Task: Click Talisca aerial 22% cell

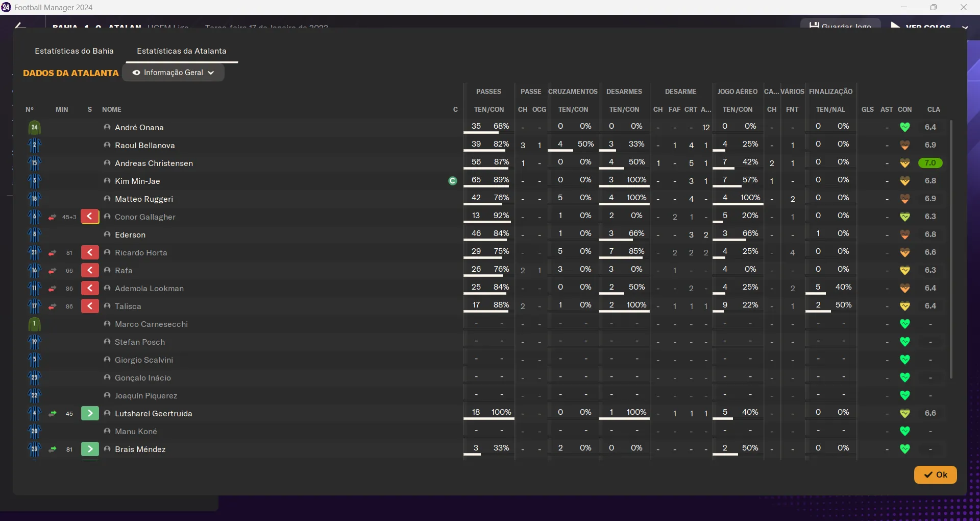Action: (x=750, y=305)
